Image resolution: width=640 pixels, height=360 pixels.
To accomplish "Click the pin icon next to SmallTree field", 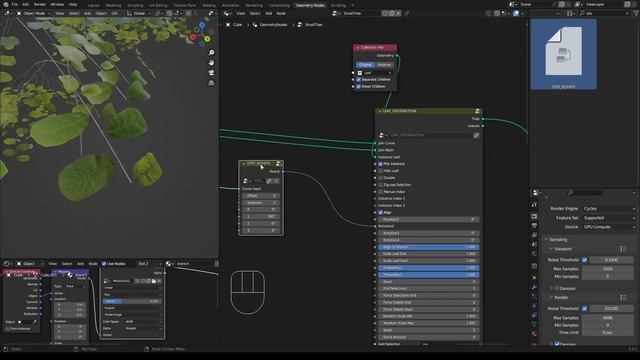I will [x=407, y=13].
